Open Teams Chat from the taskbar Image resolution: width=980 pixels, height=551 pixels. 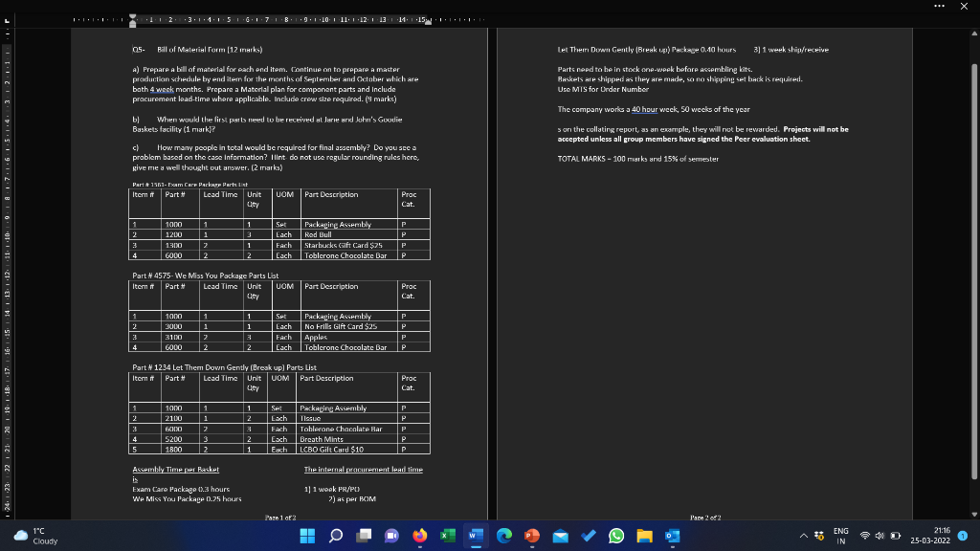pos(391,536)
